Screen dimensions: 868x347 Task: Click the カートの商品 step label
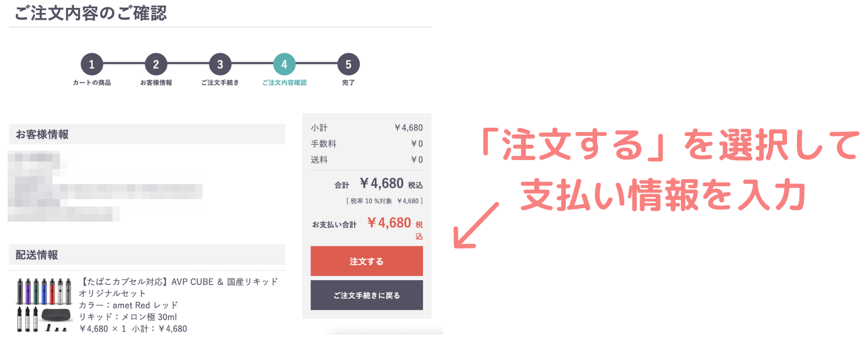coord(92,82)
